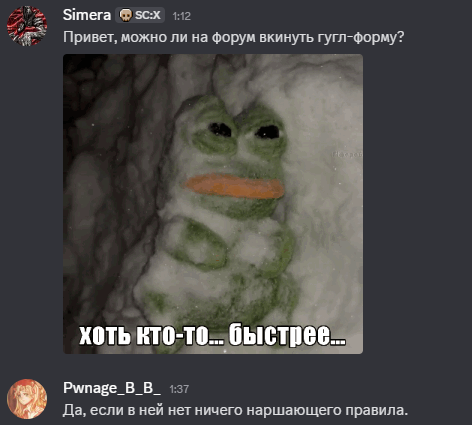Click the frog's orange mouth in the image
472x425 pixels.
coord(235,187)
